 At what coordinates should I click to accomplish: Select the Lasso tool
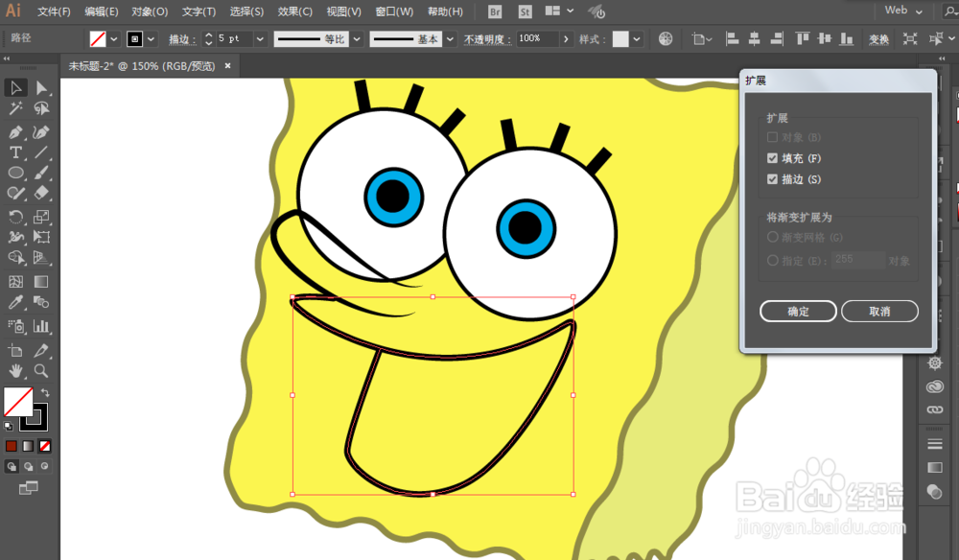click(x=41, y=108)
